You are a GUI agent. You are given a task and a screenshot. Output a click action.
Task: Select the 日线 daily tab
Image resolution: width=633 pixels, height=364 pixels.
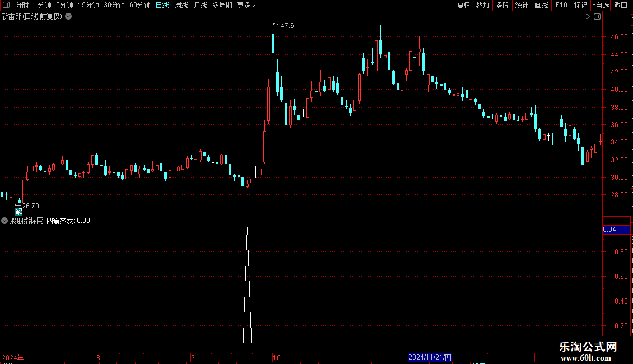(x=162, y=5)
